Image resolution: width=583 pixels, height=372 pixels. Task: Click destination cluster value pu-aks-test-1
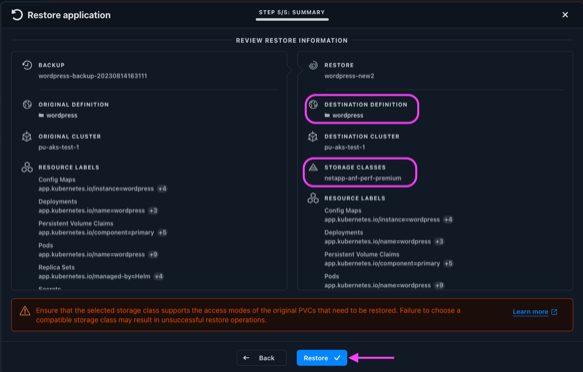[x=345, y=147]
